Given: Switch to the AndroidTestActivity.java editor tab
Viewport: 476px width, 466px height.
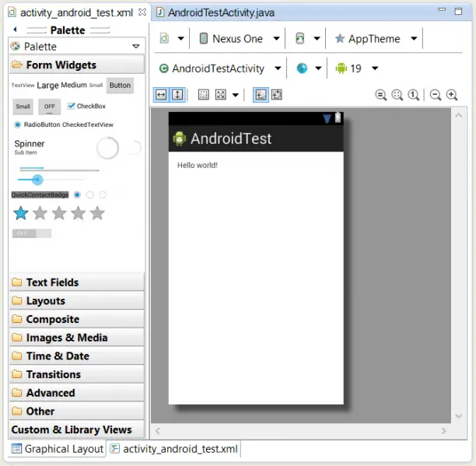Looking at the screenshot, I should tap(220, 12).
